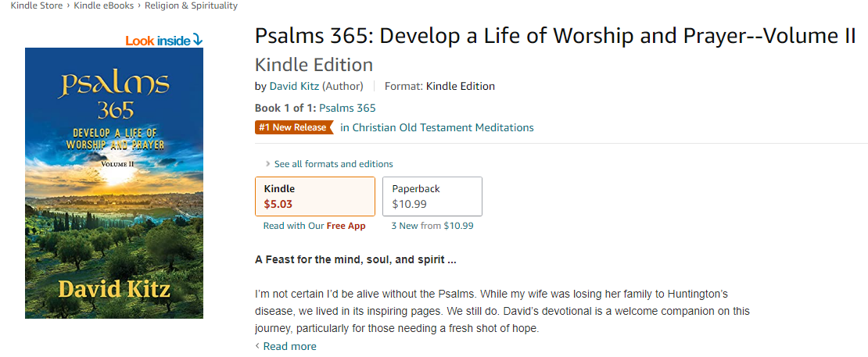Image resolution: width=868 pixels, height=357 pixels.
Task: View 3 New from $10.99 offers
Action: [x=432, y=226]
